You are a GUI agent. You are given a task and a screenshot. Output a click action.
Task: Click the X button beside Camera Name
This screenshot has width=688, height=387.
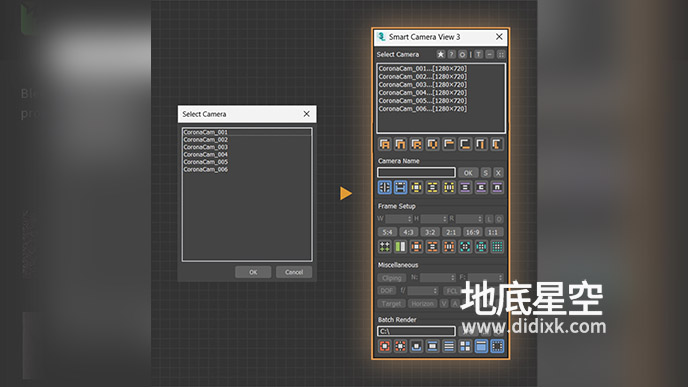click(x=498, y=173)
